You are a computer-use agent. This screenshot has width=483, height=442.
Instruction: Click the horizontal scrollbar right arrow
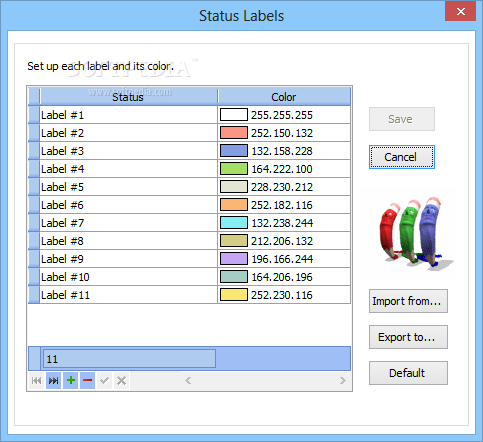pos(343,380)
